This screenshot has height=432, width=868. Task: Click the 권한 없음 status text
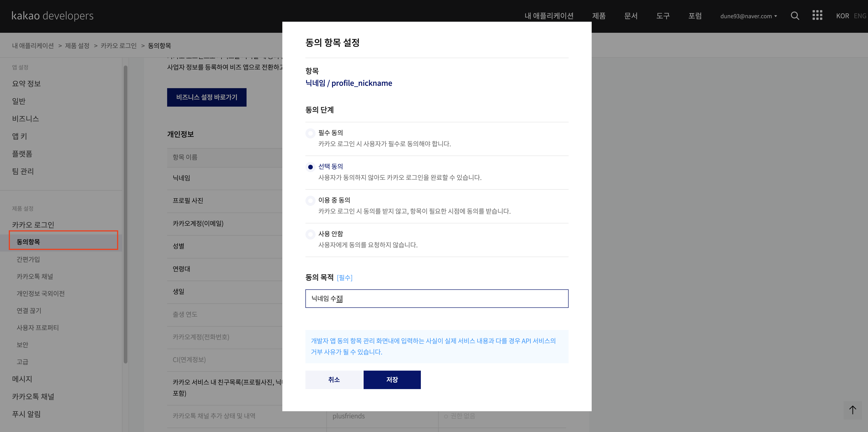(463, 416)
